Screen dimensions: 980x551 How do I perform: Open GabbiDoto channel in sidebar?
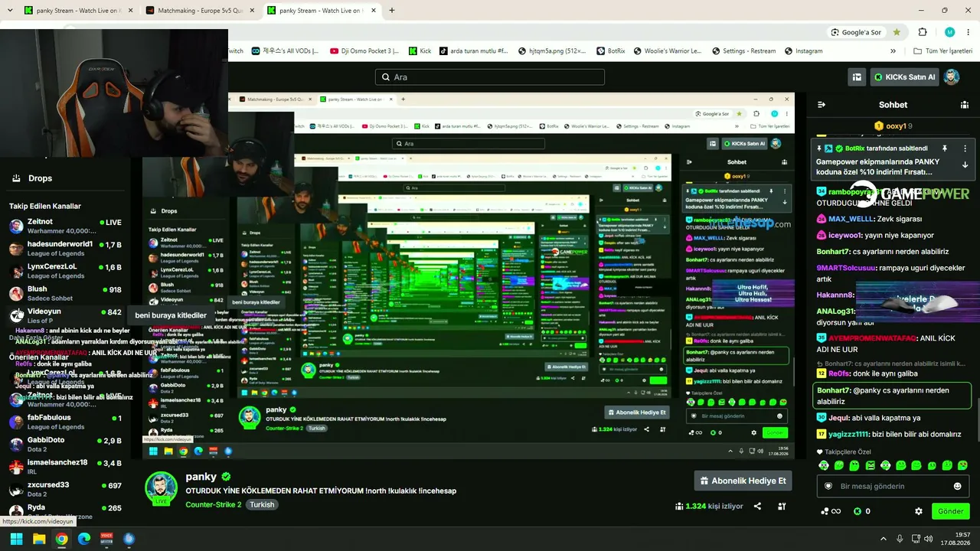point(66,444)
